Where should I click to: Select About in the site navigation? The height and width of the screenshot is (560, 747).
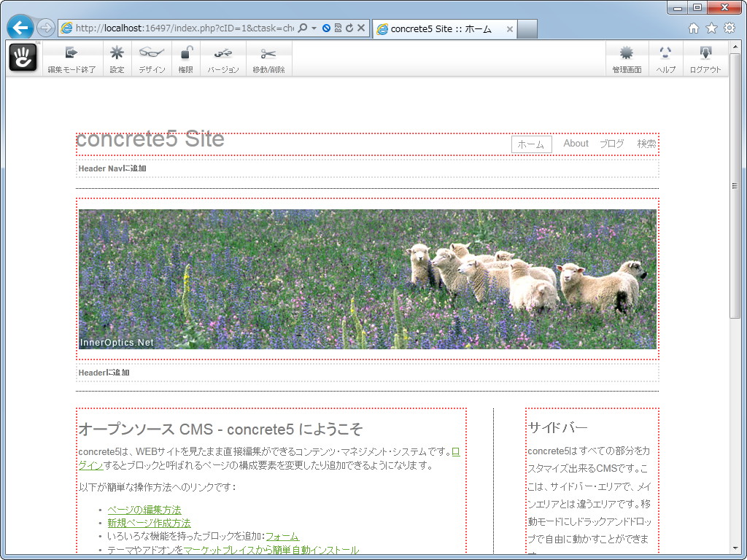point(576,144)
